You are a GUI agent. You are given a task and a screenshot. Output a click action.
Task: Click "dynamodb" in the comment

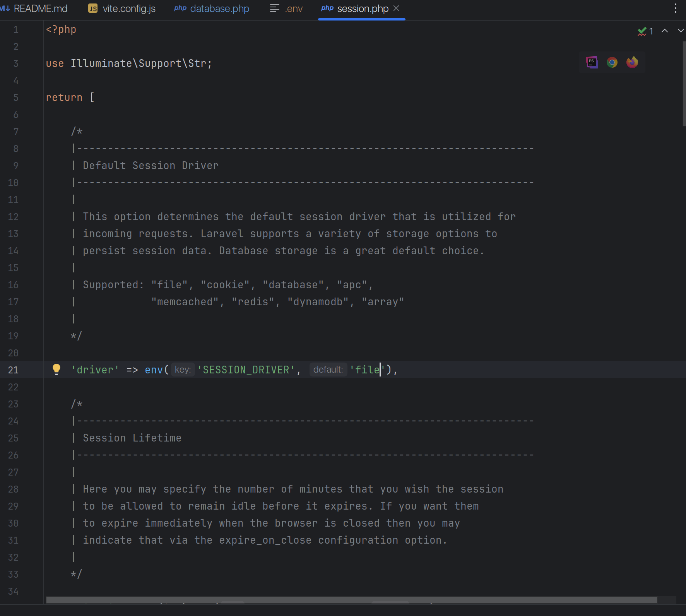[x=318, y=302]
